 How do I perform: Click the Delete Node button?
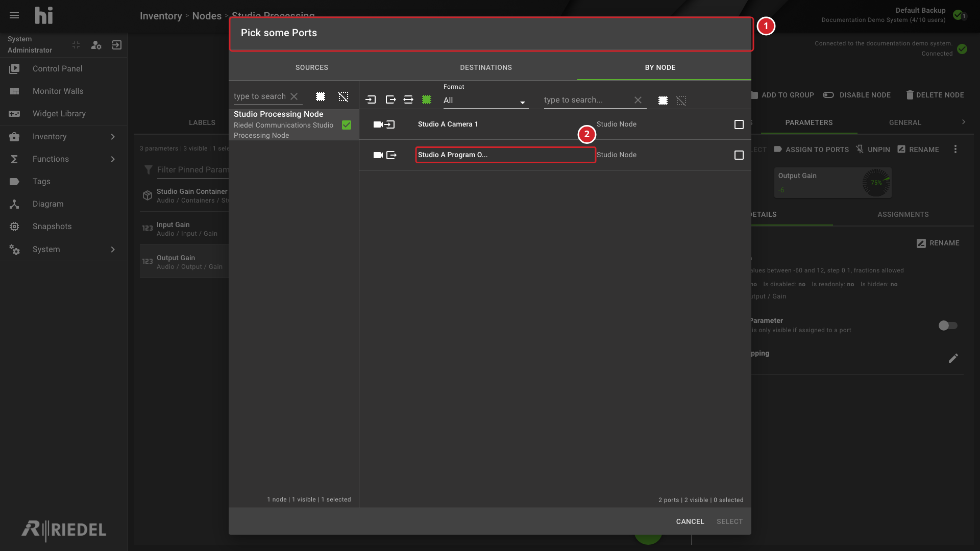(x=935, y=95)
